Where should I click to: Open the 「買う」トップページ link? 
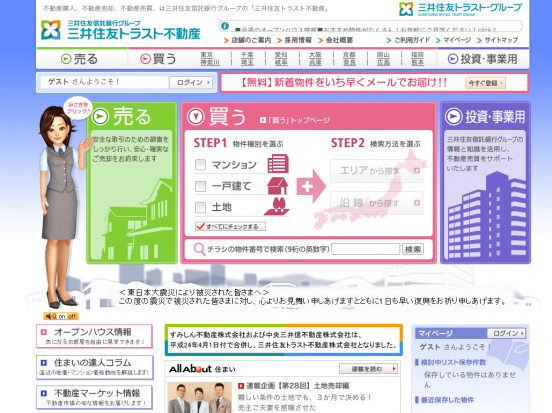295,120
